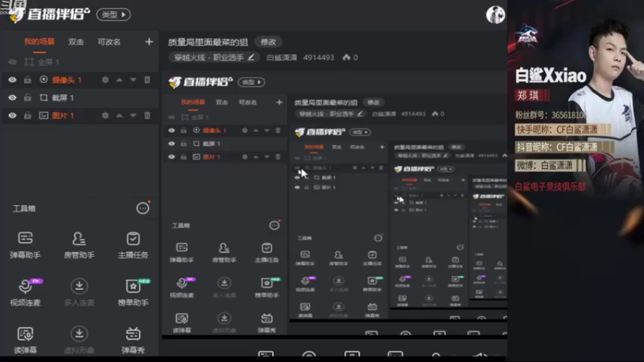Start 视频连麦 from the toolbox
The width and height of the screenshot is (644, 362).
25,293
